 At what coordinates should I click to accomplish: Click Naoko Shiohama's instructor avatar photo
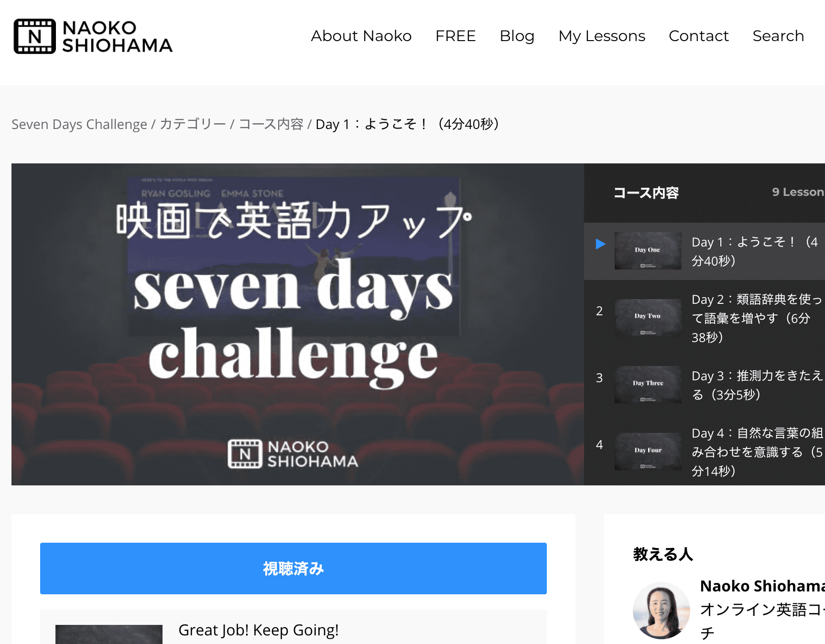pos(661,610)
